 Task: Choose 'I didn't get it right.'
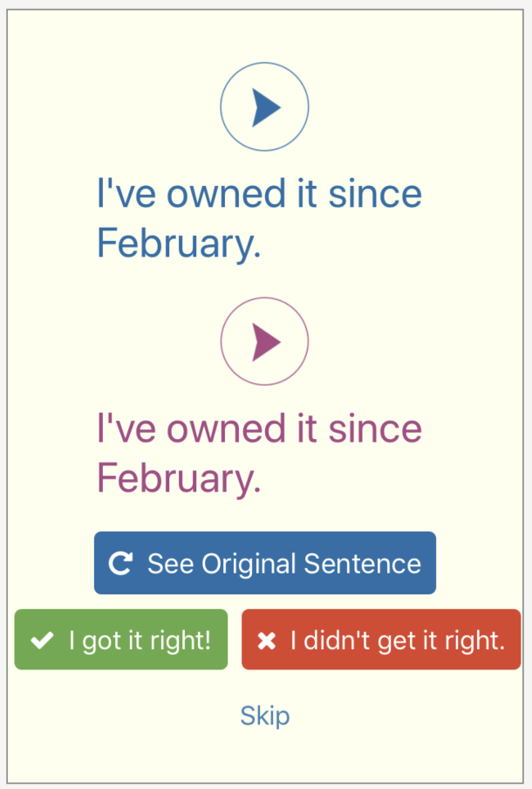[x=381, y=640]
